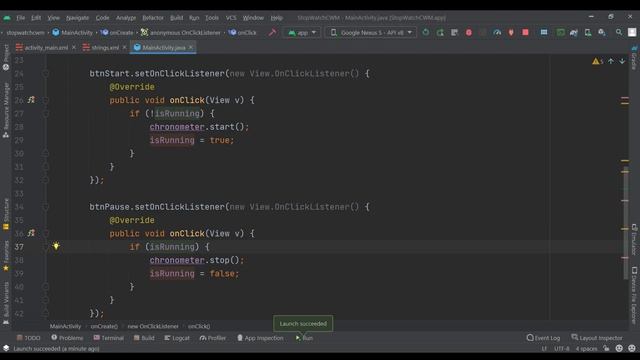This screenshot has width=640, height=360.
Task: Click the Rerun app icon
Action: (426, 32)
